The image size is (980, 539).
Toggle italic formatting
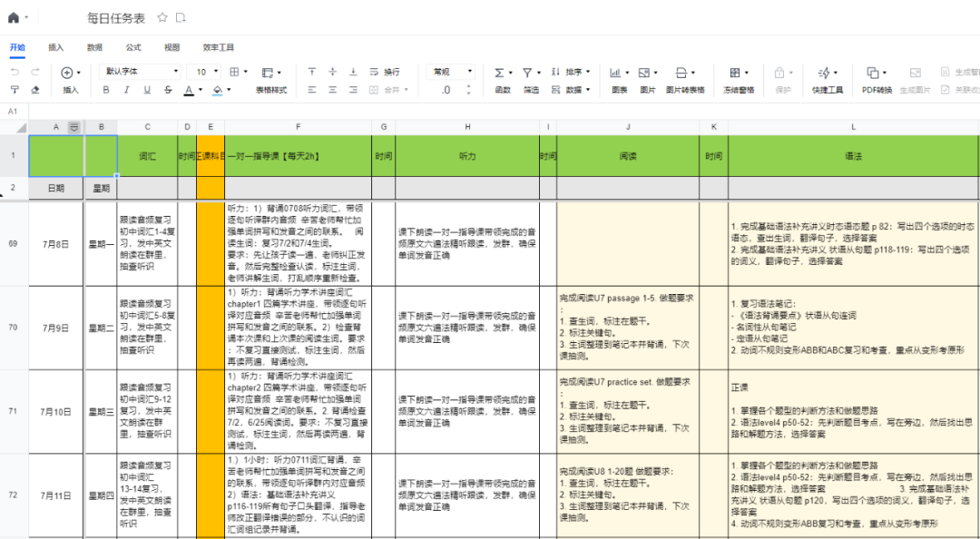(x=126, y=90)
